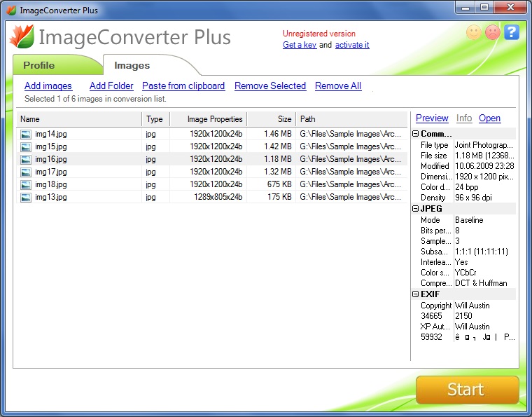Select the img15.jpg file name

click(51, 146)
